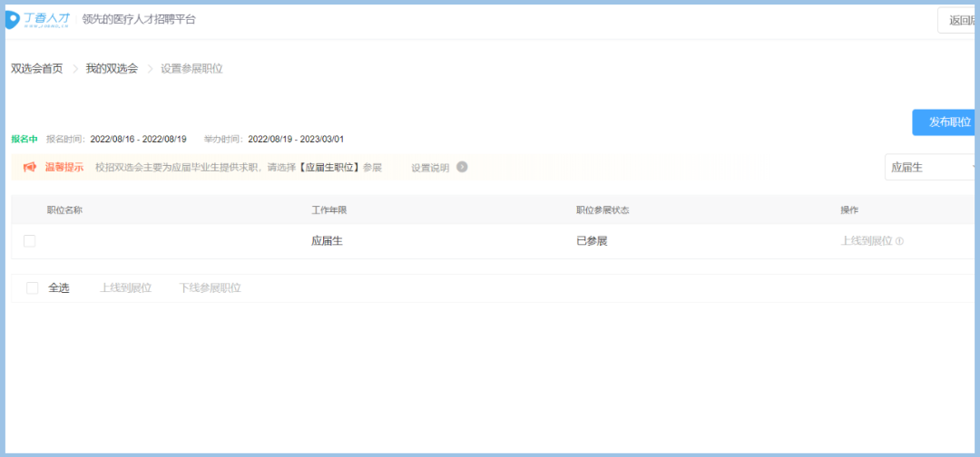The height and width of the screenshot is (457, 980).
Task: Click the 已参展 status cell
Action: pyautogui.click(x=592, y=241)
